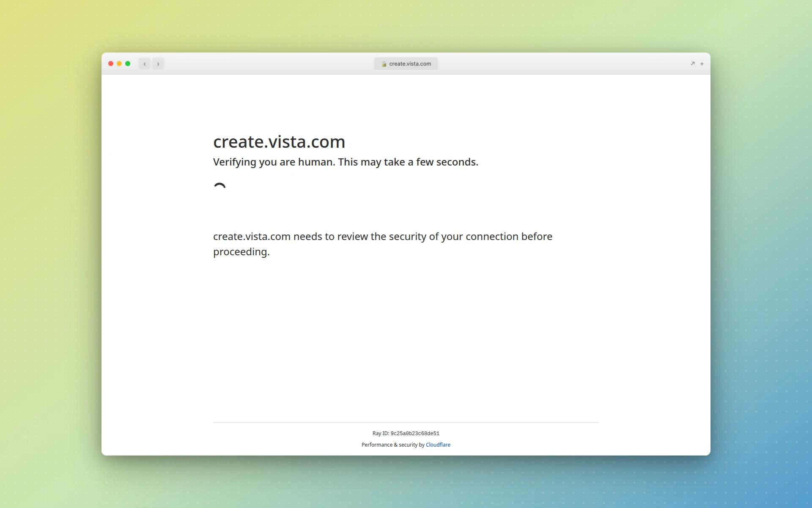Image resolution: width=812 pixels, height=508 pixels.
Task: Click the lock icon beside create.vista.com
Action: tap(384, 63)
